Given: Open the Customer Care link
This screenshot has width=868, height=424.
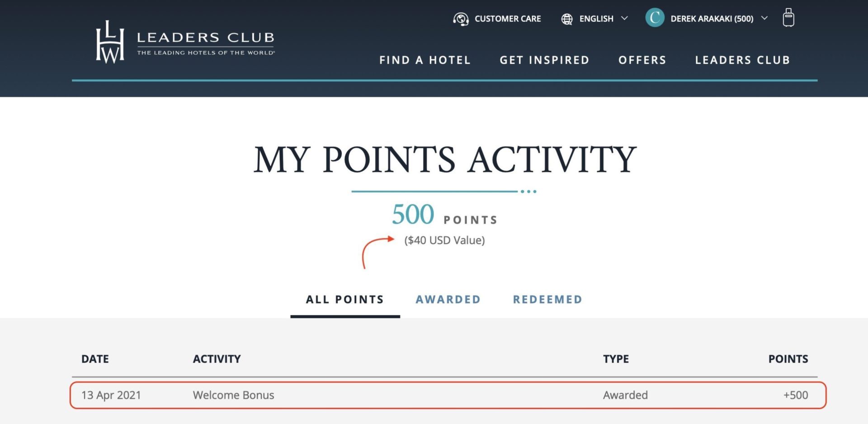Looking at the screenshot, I should coord(508,19).
